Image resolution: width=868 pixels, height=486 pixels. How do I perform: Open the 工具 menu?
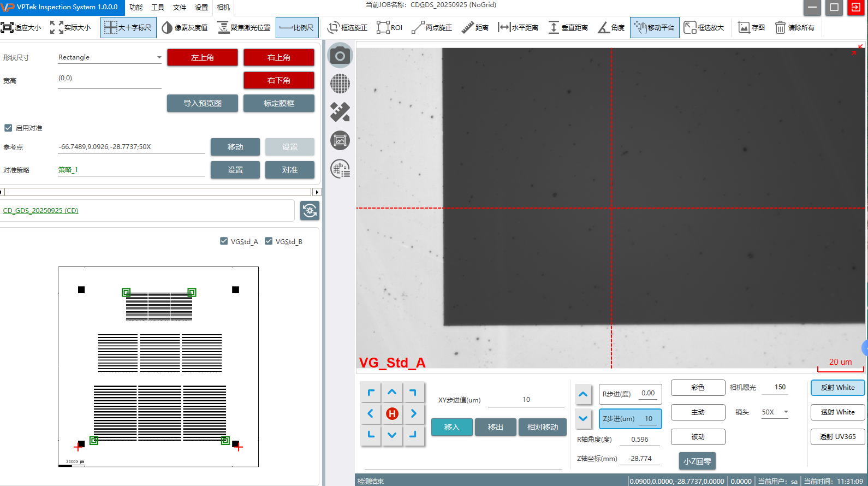tap(158, 8)
